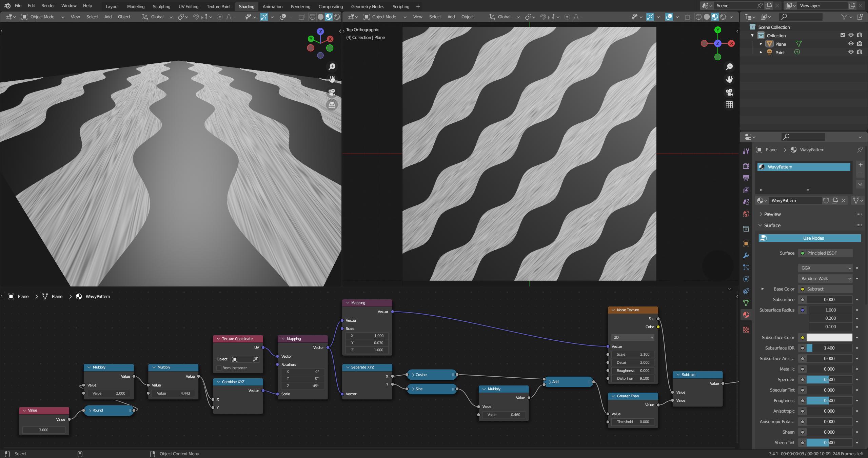The width and height of the screenshot is (868, 458).
Task: Unlink the WavyPattern material
Action: [843, 200]
